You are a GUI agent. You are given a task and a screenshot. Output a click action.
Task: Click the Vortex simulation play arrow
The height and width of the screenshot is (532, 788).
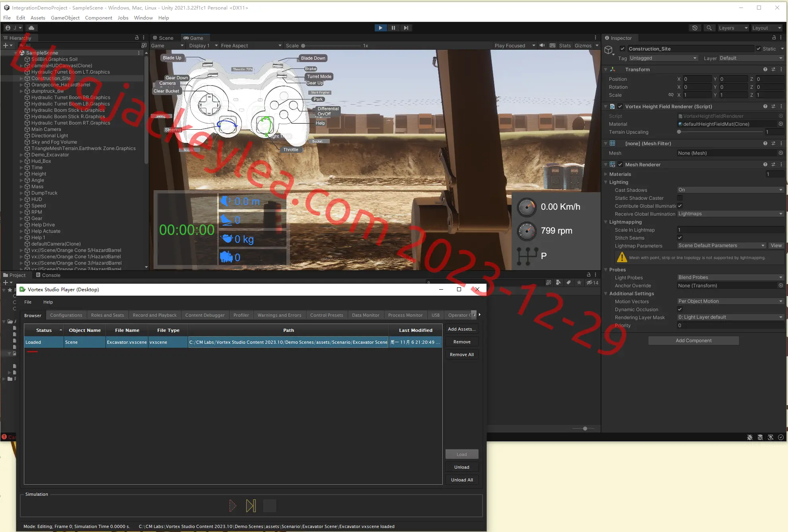[x=233, y=506]
